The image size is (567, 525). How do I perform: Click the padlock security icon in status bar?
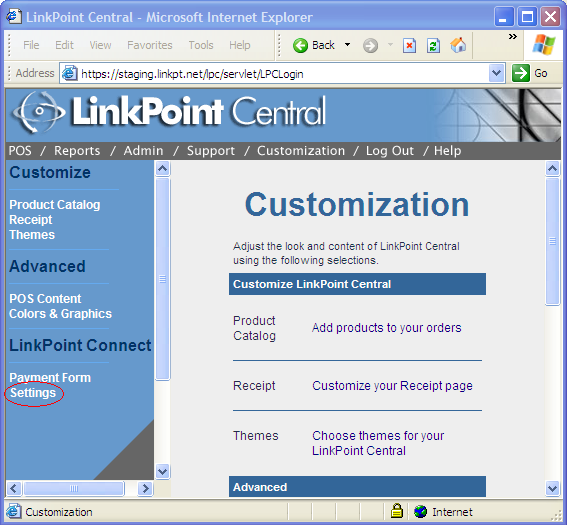click(x=397, y=511)
